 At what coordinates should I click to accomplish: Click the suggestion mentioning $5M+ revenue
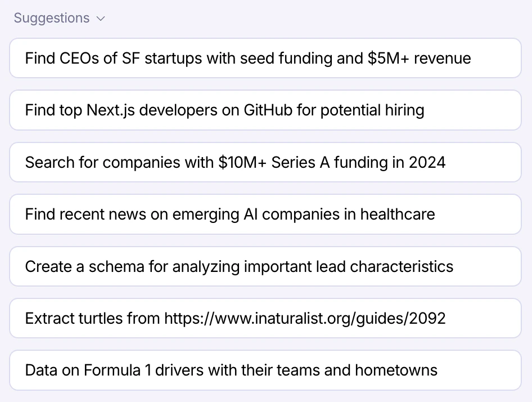point(265,58)
